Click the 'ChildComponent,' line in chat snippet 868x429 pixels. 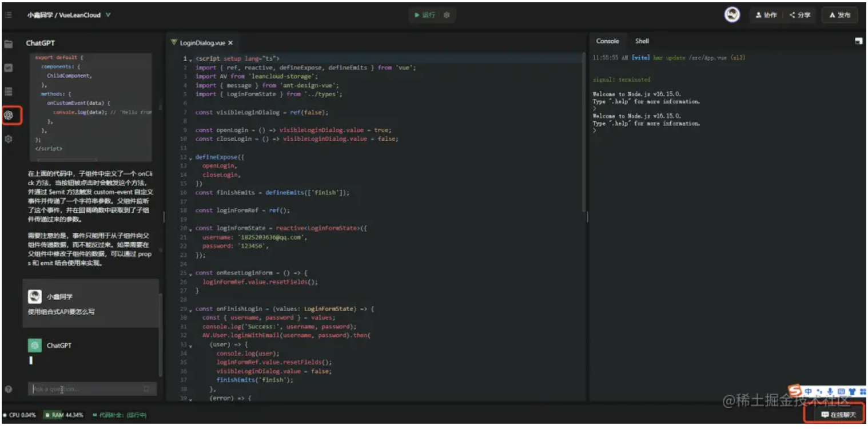pos(69,76)
